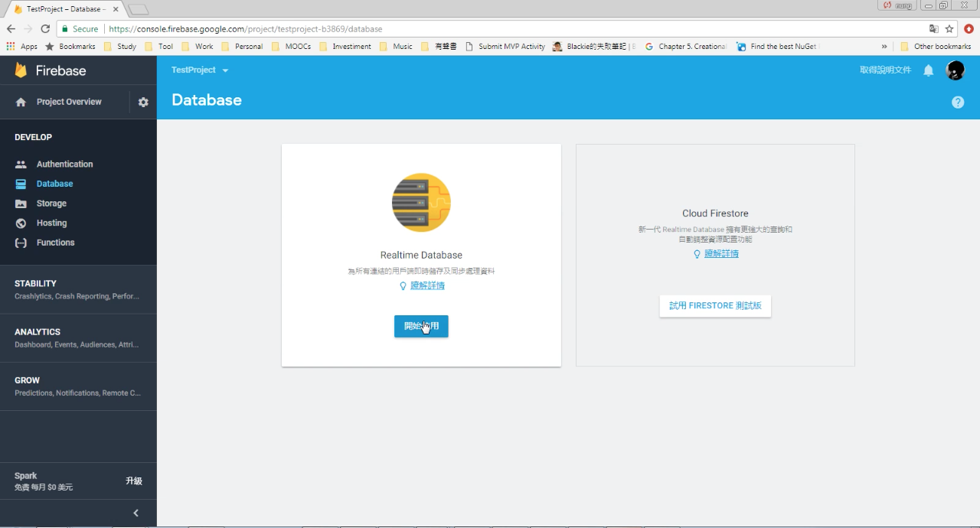980x528 pixels.
Task: Open Project Overview home icon
Action: click(21, 102)
